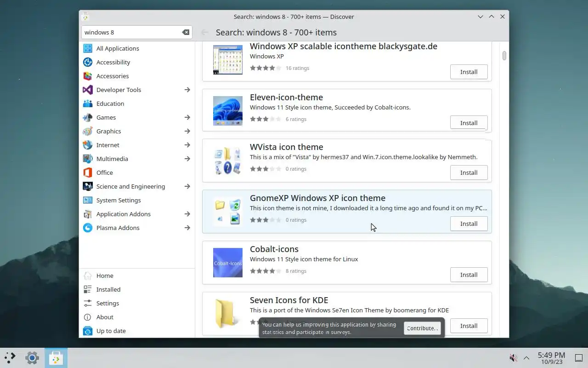The height and width of the screenshot is (368, 588).
Task: Expand the Developer Tools subcategories arrow
Action: [x=187, y=90]
